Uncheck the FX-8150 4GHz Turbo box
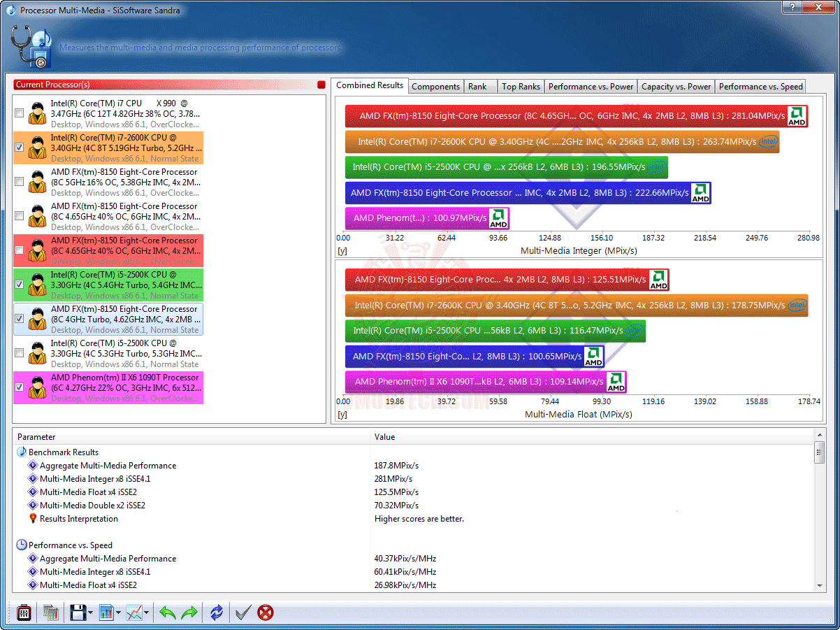This screenshot has height=630, width=840. point(20,319)
